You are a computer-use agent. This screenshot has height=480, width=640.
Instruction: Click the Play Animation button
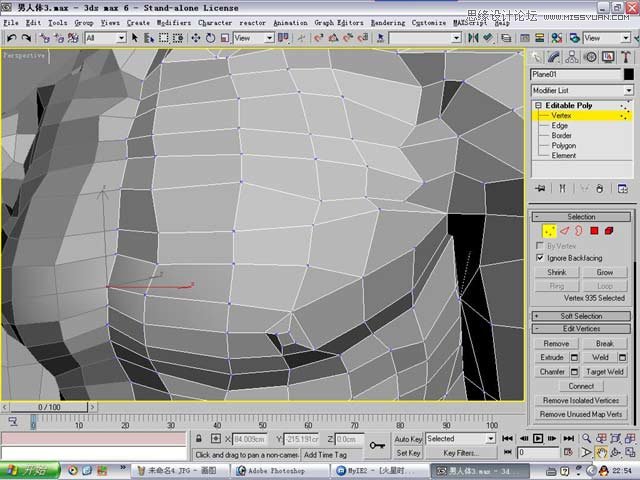[538, 438]
